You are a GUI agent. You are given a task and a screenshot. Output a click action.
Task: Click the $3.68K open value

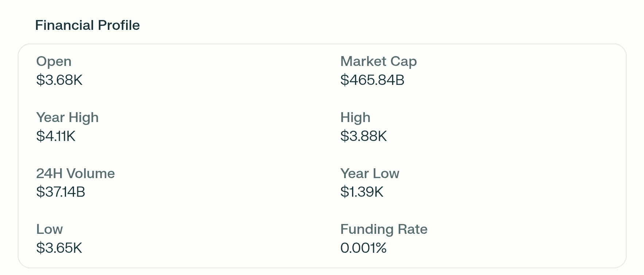59,80
